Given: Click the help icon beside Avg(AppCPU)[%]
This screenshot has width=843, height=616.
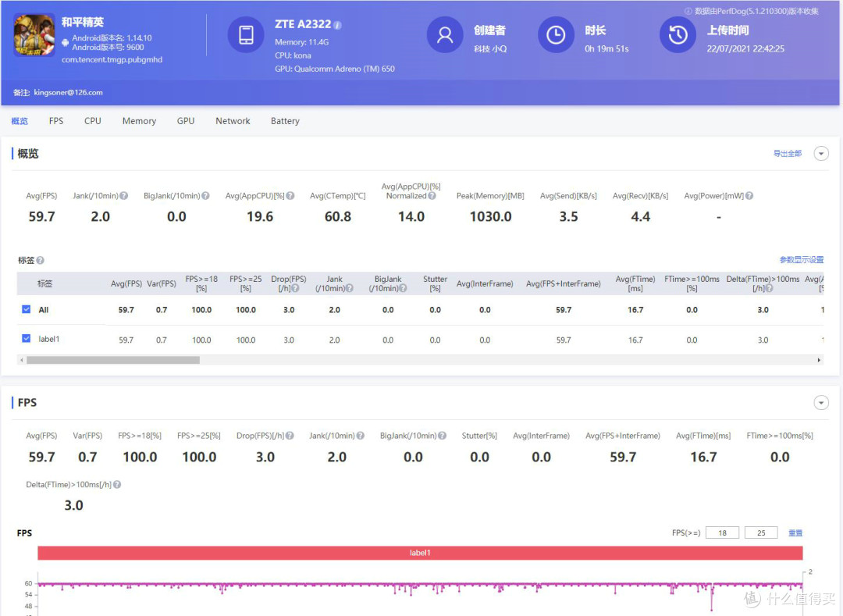Looking at the screenshot, I should [x=290, y=196].
